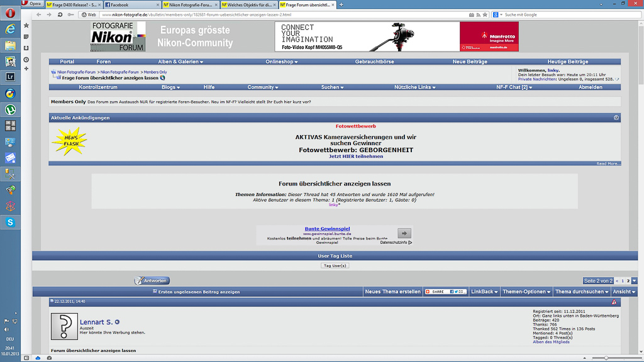Expand the Nützliche Links dropdown
This screenshot has width=644, height=362.
415,87
